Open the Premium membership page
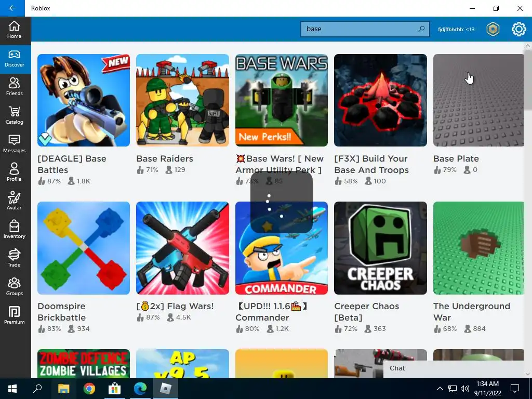 click(x=14, y=315)
